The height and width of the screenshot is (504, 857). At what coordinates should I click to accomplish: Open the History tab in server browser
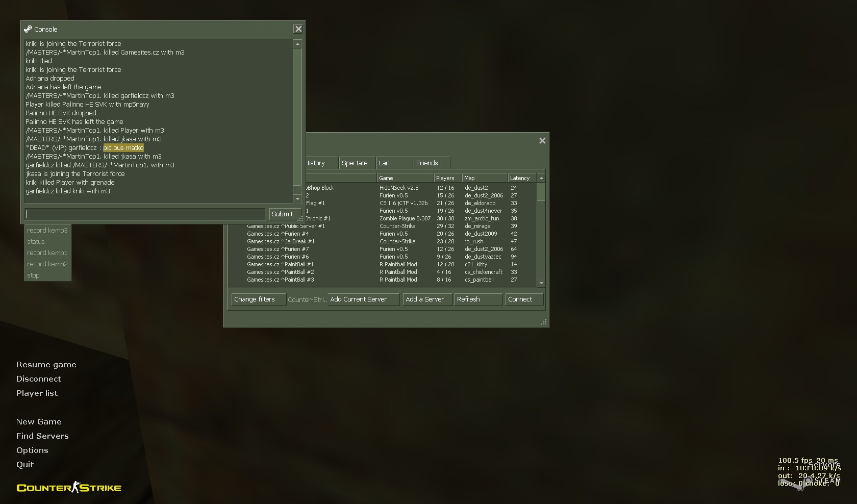[x=321, y=163]
